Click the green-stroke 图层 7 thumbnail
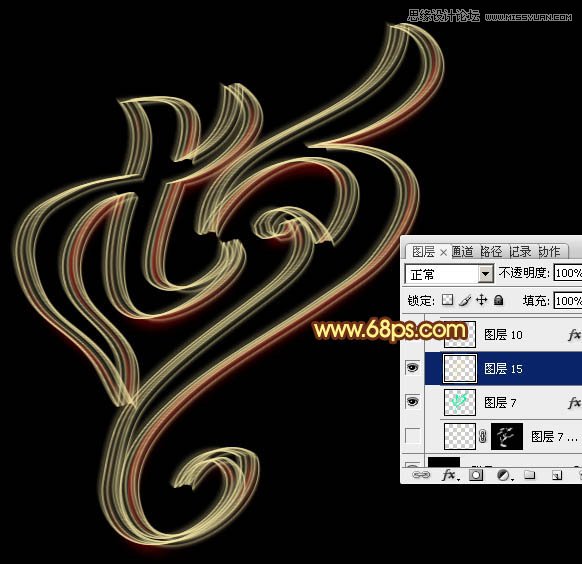The image size is (582, 564). coord(460,403)
